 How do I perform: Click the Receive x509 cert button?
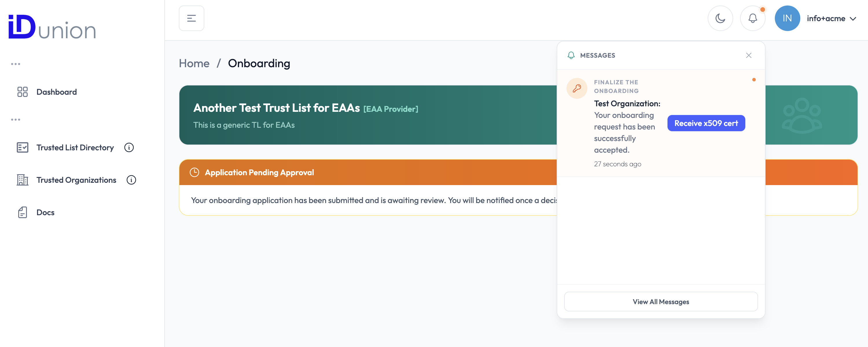(706, 123)
